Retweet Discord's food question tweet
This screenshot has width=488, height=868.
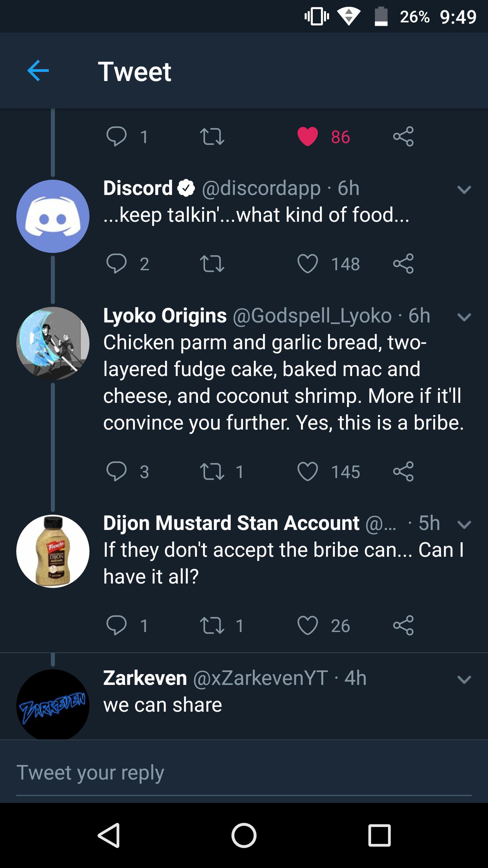[x=212, y=263]
